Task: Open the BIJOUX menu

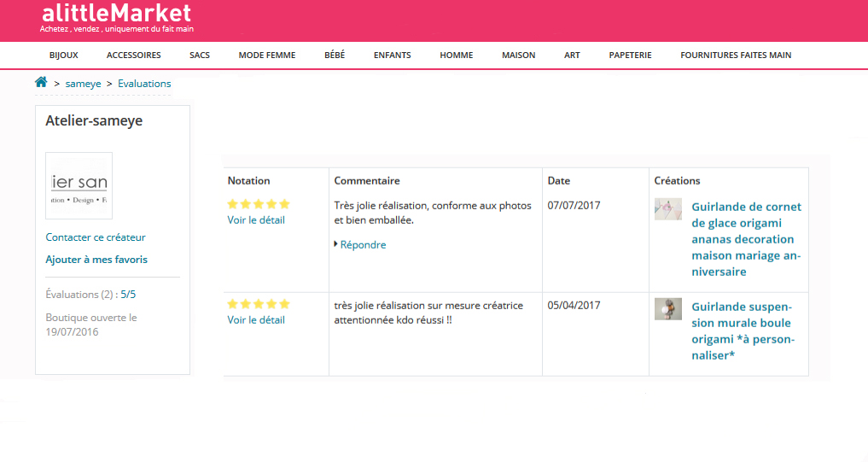Action: point(64,56)
